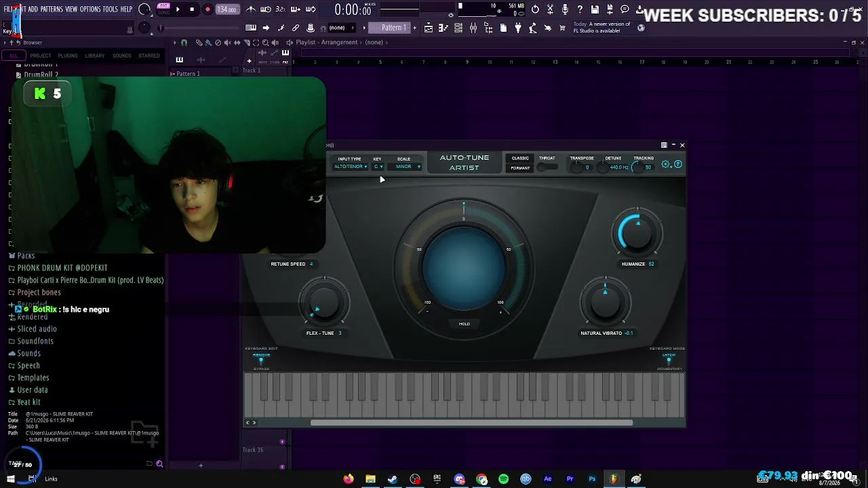Open Auto-Tune Key dropdown
This screenshot has width=868, height=488.
point(378,167)
